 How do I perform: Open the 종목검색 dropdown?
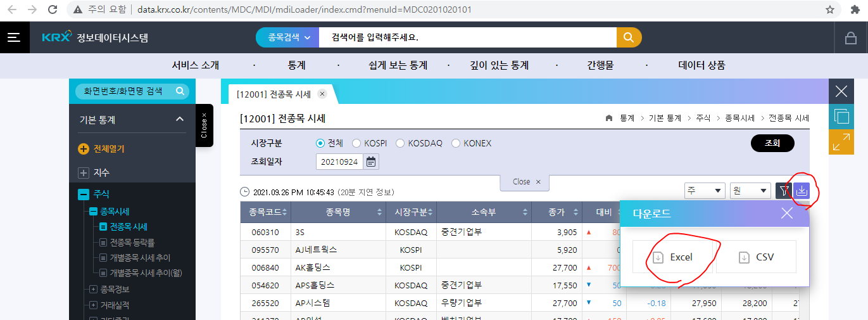point(287,37)
